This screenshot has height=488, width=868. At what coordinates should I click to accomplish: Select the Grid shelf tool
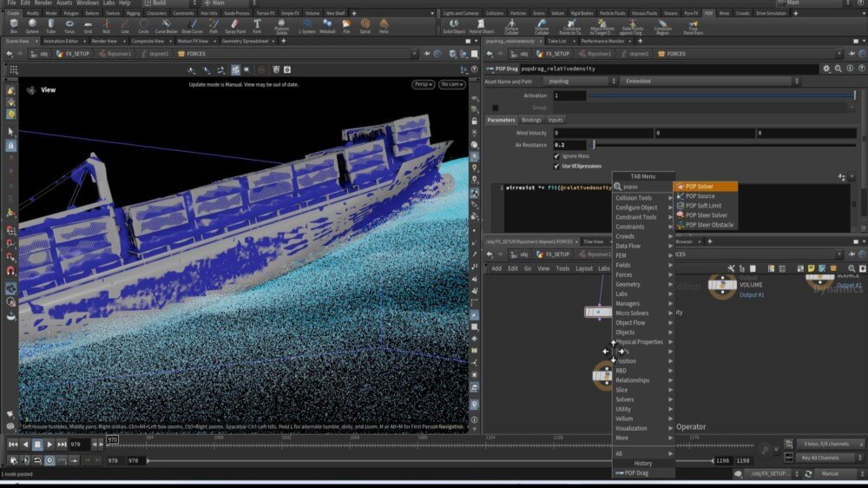[x=88, y=25]
